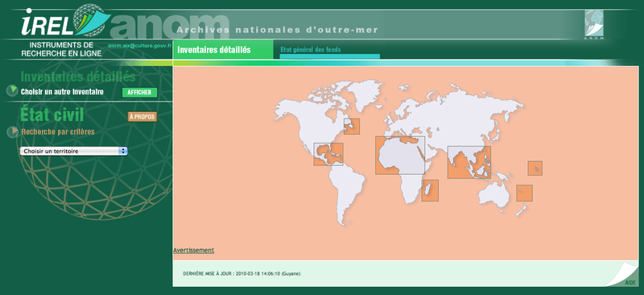Select the North Africa region box on map

[400, 155]
